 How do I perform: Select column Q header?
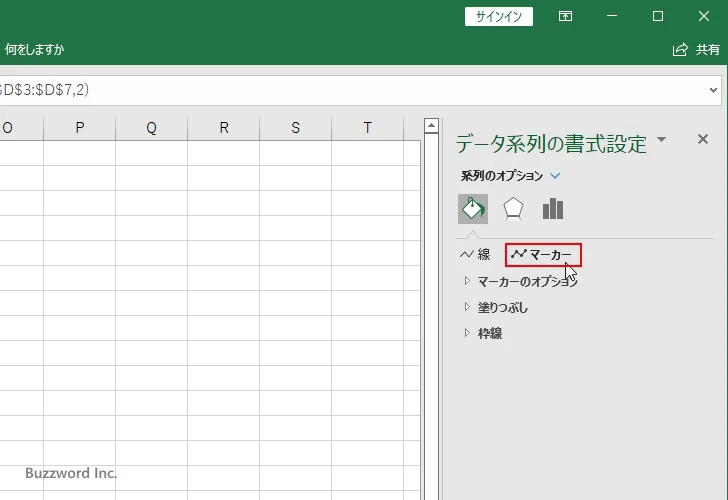151,128
